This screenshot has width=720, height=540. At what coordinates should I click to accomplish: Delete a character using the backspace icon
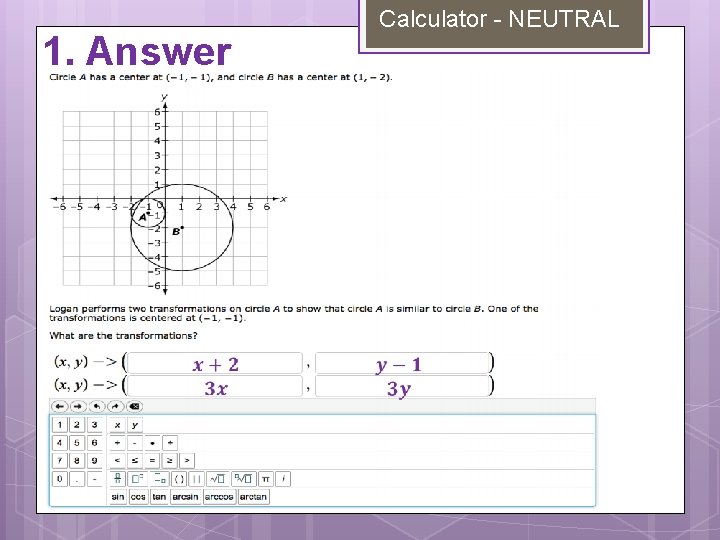[x=134, y=406]
